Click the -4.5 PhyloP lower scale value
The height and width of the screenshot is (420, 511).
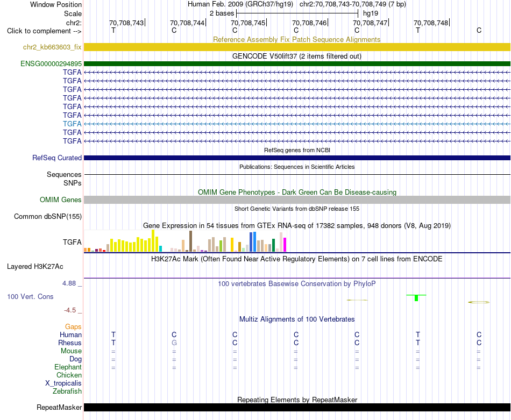point(70,310)
